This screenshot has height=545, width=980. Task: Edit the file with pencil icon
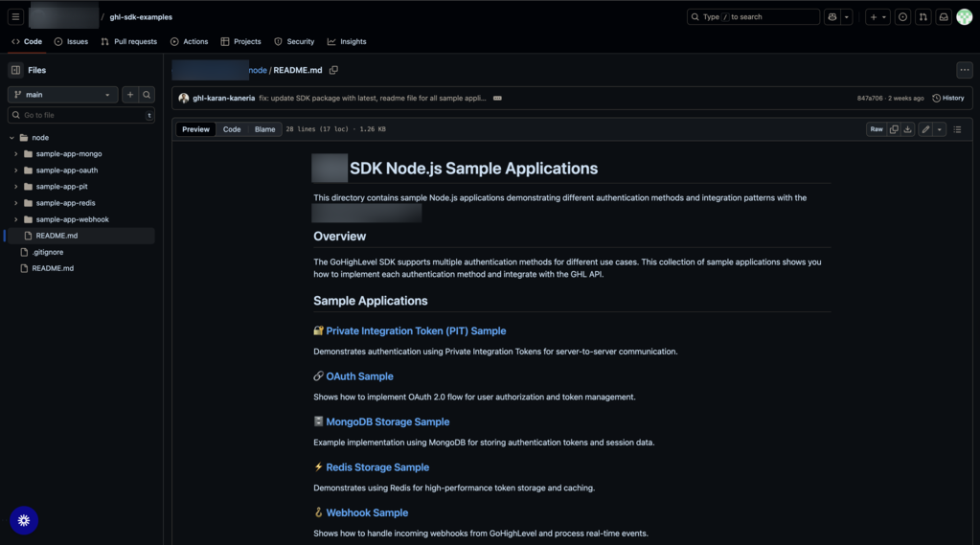925,129
